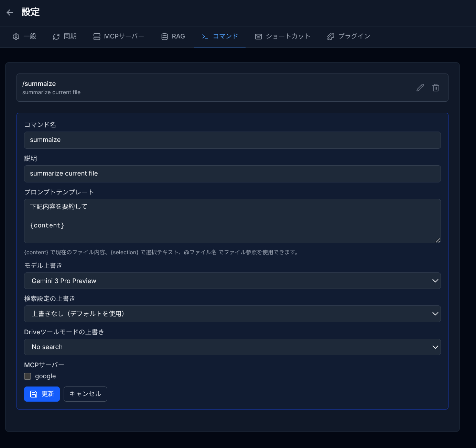Select the ショートカット keyboard icon
The width and height of the screenshot is (476, 448).
(x=258, y=36)
